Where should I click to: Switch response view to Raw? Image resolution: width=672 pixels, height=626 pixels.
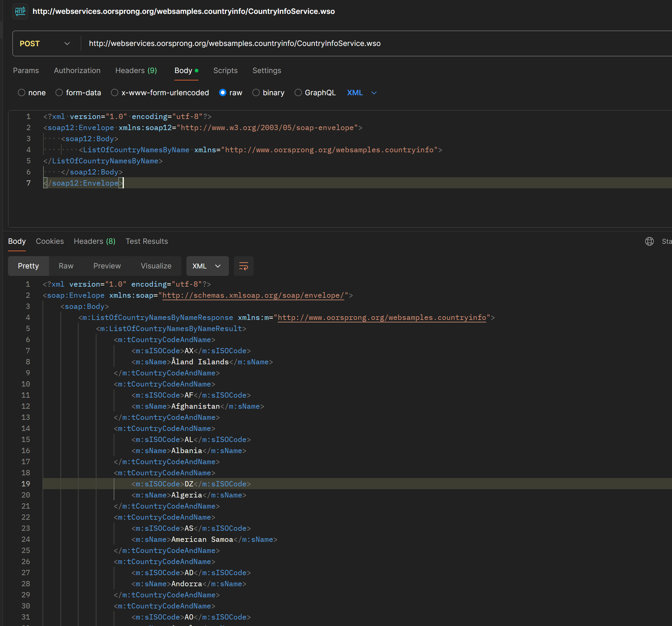pyautogui.click(x=66, y=266)
